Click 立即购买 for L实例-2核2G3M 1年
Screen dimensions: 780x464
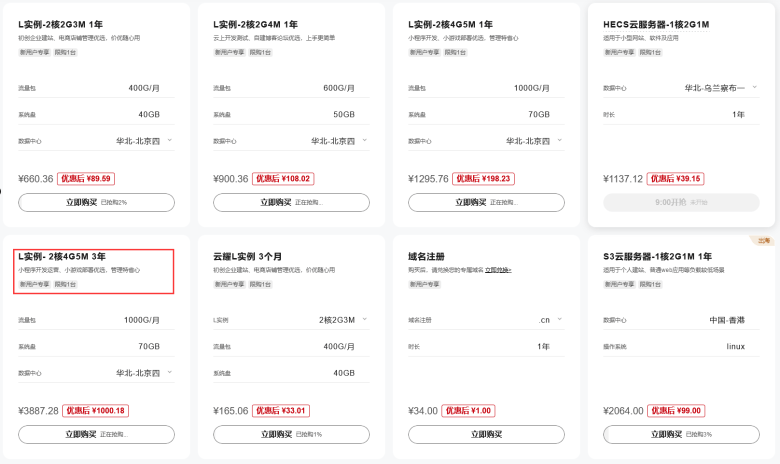(x=97, y=202)
